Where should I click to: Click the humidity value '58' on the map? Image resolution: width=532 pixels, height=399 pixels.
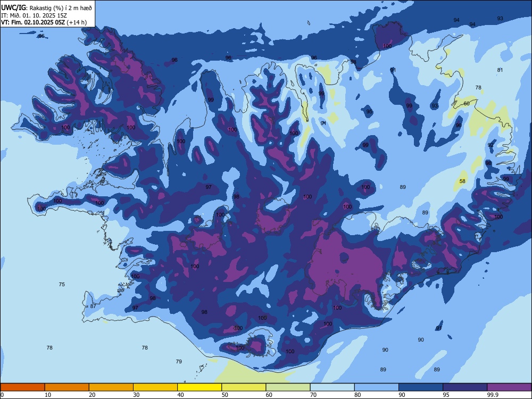(x=462, y=181)
